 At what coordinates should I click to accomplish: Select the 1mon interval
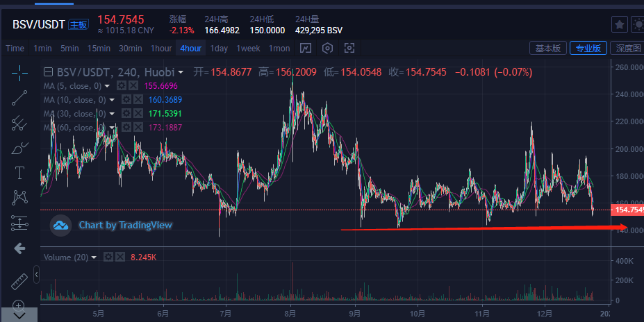coord(279,49)
